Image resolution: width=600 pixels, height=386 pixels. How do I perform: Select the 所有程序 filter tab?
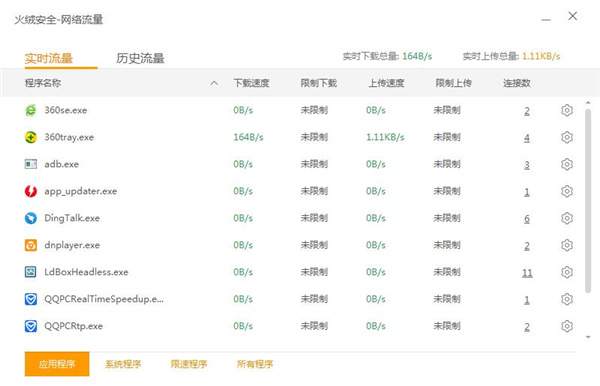255,364
